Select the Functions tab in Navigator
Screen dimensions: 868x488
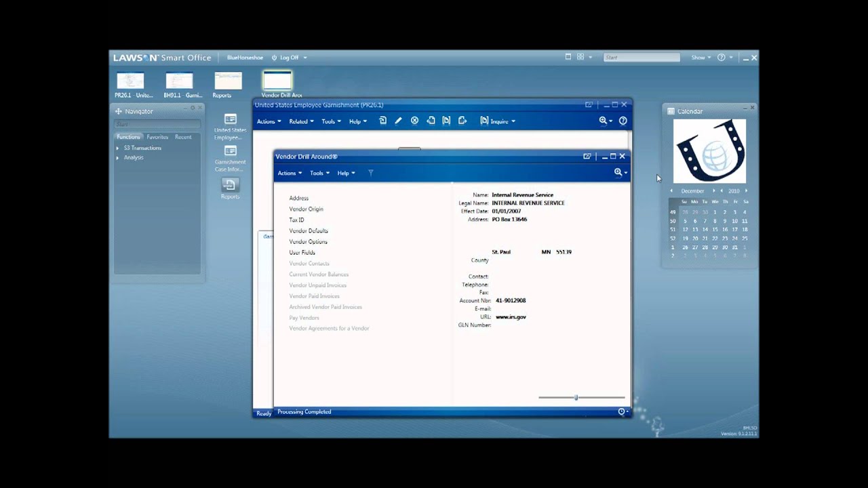pyautogui.click(x=128, y=137)
